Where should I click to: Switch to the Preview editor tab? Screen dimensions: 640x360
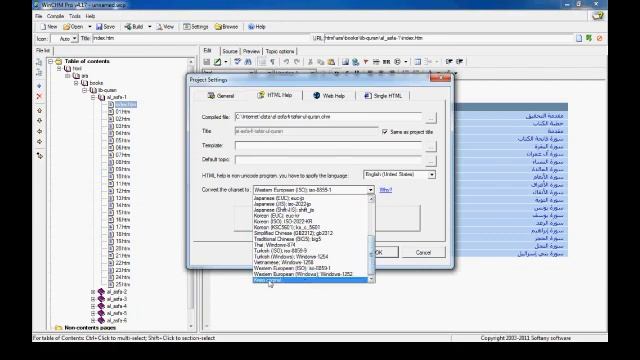coord(251,51)
